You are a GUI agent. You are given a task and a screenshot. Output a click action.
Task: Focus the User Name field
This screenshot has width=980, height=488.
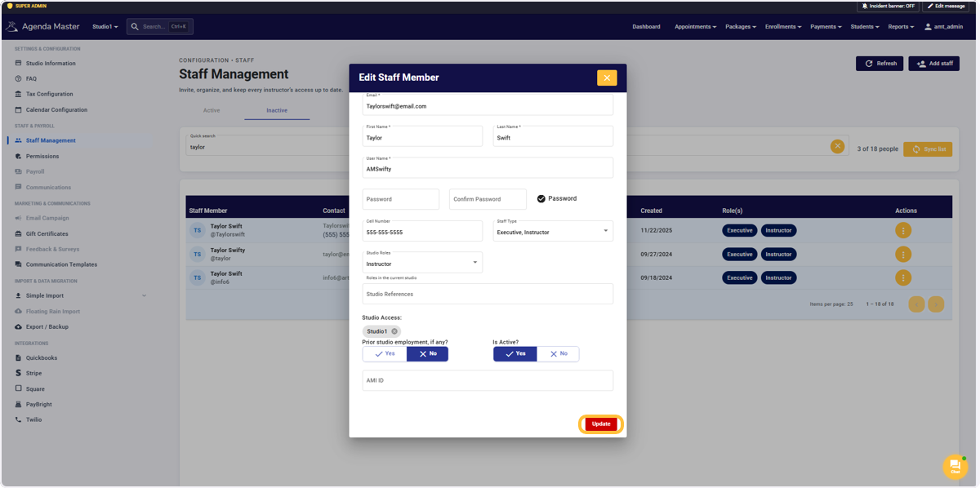click(488, 167)
